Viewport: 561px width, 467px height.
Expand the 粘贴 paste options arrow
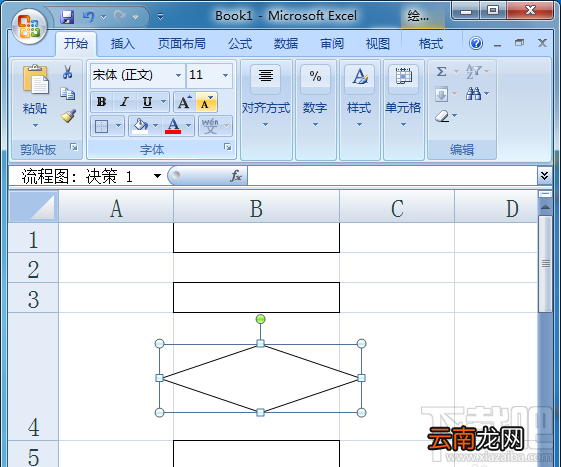(x=35, y=125)
